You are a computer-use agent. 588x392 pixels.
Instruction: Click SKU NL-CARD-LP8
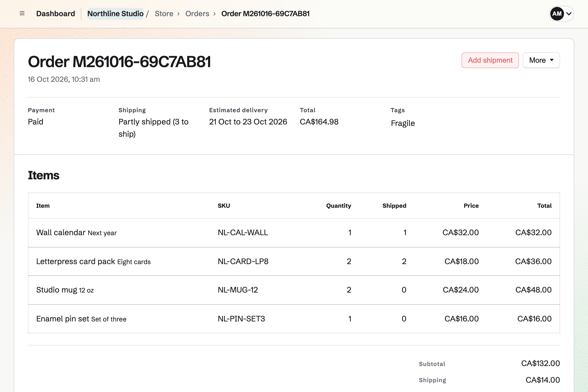click(x=243, y=261)
